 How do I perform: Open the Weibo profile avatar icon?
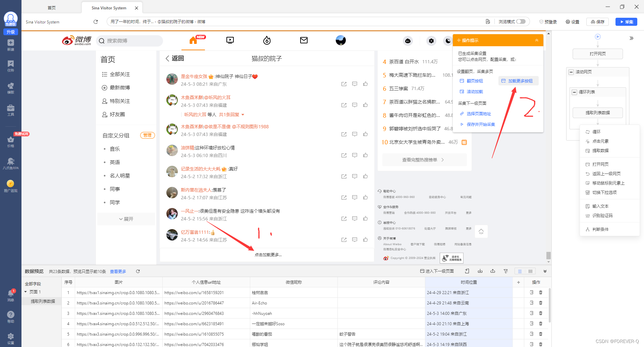click(x=341, y=40)
